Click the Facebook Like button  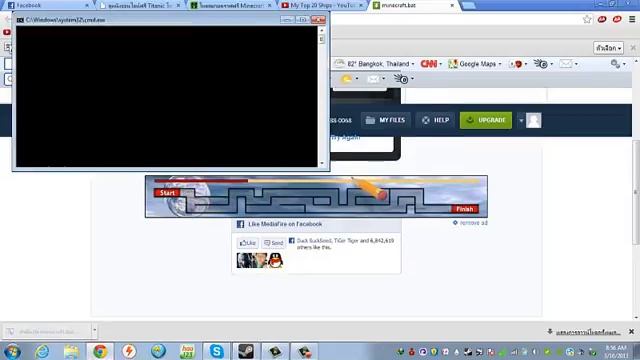[247, 243]
